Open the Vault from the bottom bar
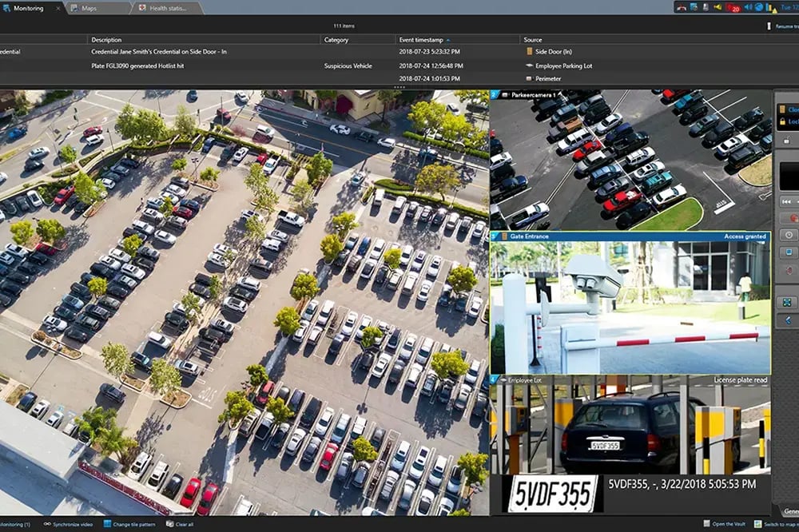Screen dimensions: 799x532 pos(724,524)
